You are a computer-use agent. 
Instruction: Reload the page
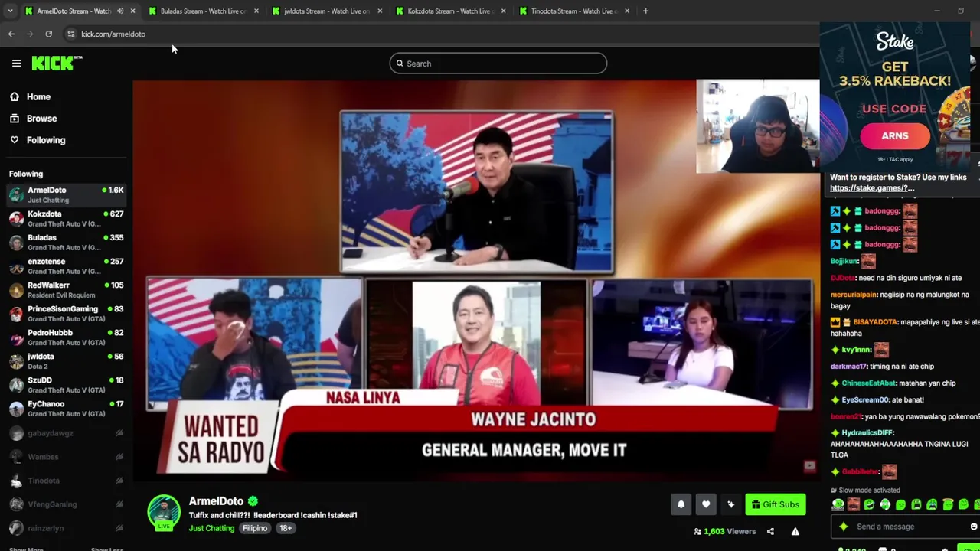[49, 34]
